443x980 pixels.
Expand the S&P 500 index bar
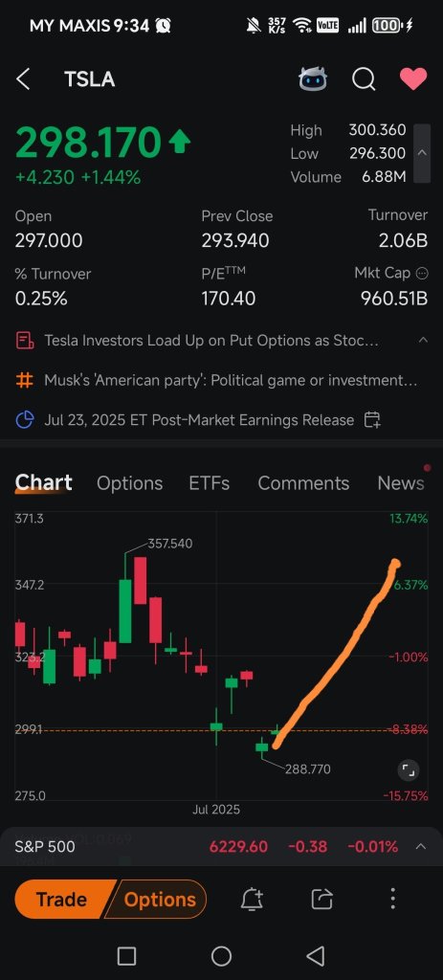point(421,847)
